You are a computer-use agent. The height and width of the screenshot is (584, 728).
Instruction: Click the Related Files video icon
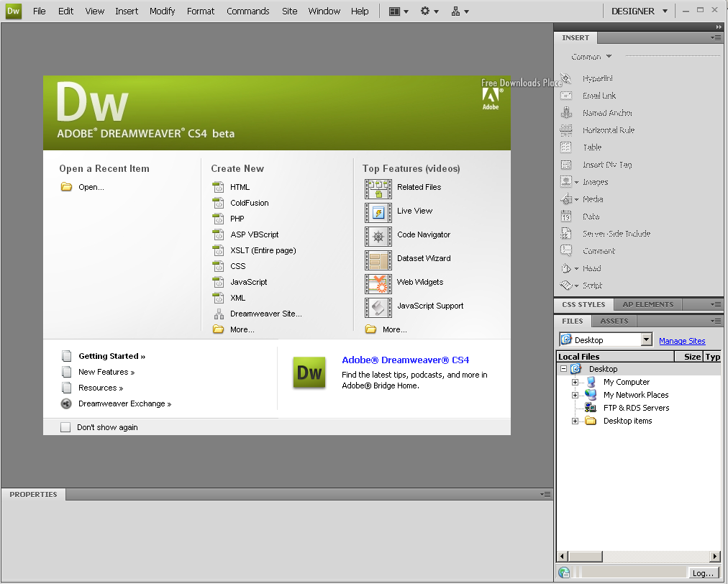click(378, 188)
